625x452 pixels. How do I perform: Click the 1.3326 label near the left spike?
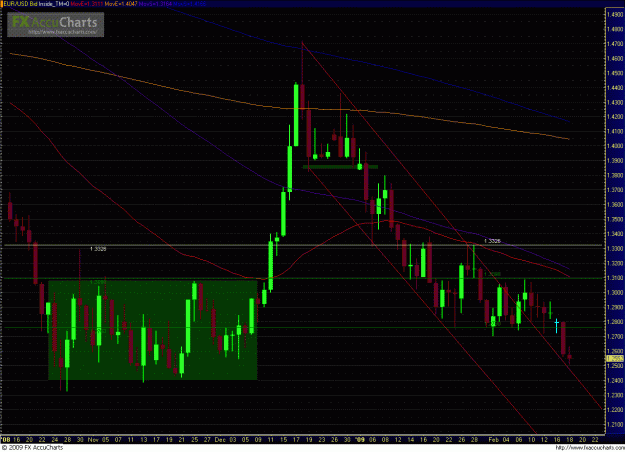click(98, 249)
